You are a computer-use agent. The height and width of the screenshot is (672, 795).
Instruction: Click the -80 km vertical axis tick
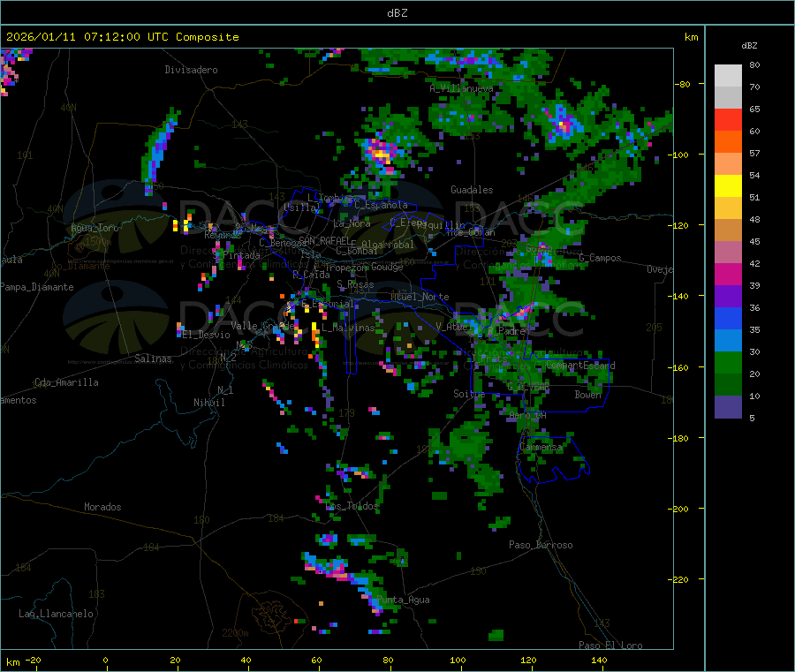tap(683, 84)
